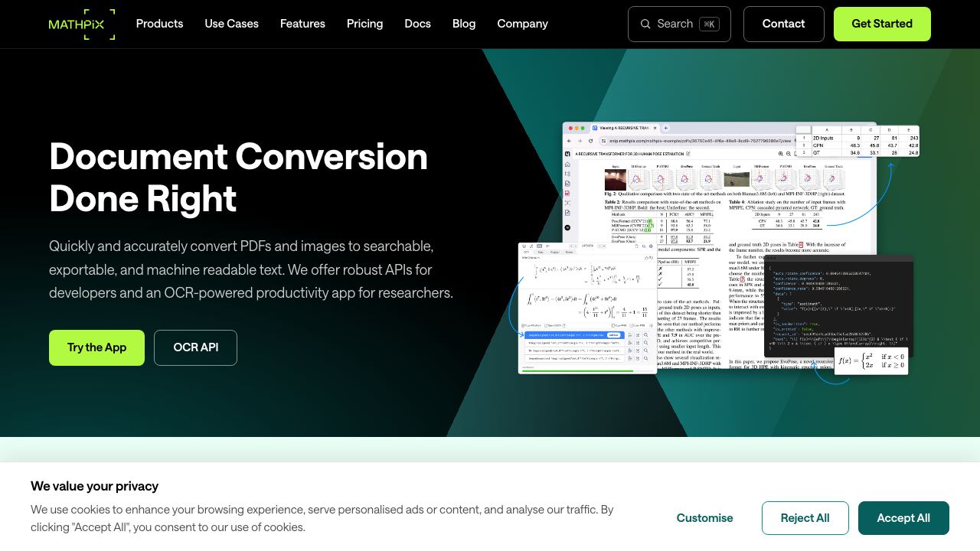Open the Docs link
The image size is (980, 551).
click(x=417, y=24)
